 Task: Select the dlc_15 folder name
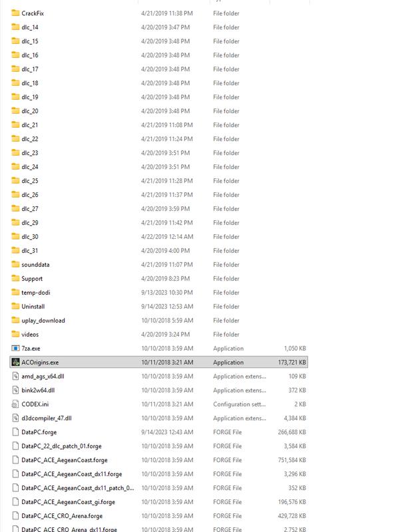pos(30,41)
